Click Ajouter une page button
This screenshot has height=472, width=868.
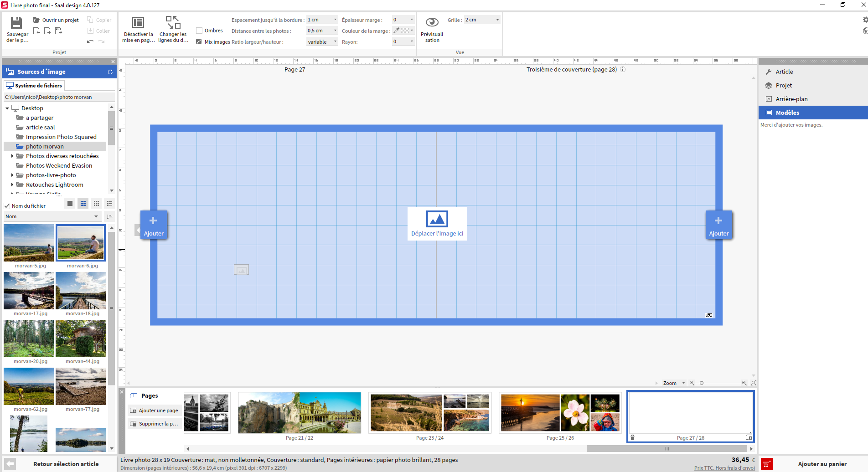click(154, 410)
